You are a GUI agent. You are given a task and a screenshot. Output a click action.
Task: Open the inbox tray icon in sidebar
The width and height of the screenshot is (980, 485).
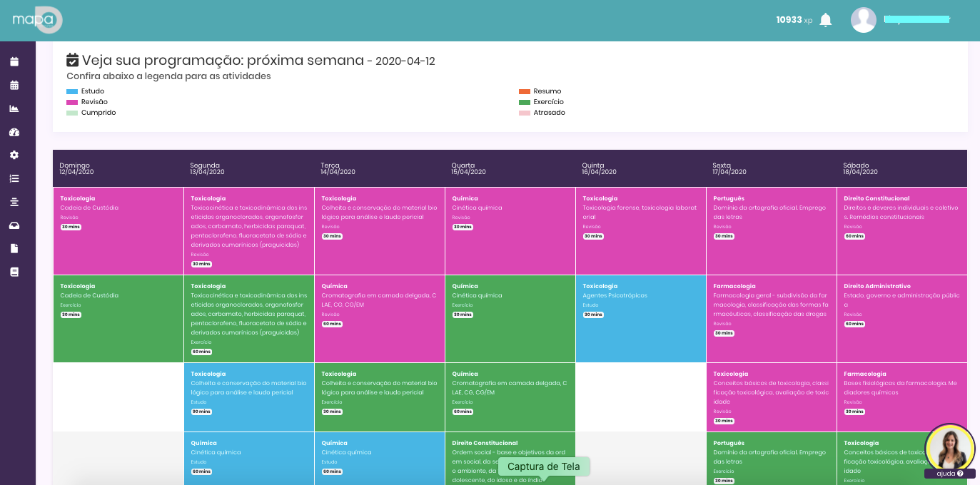(x=14, y=225)
